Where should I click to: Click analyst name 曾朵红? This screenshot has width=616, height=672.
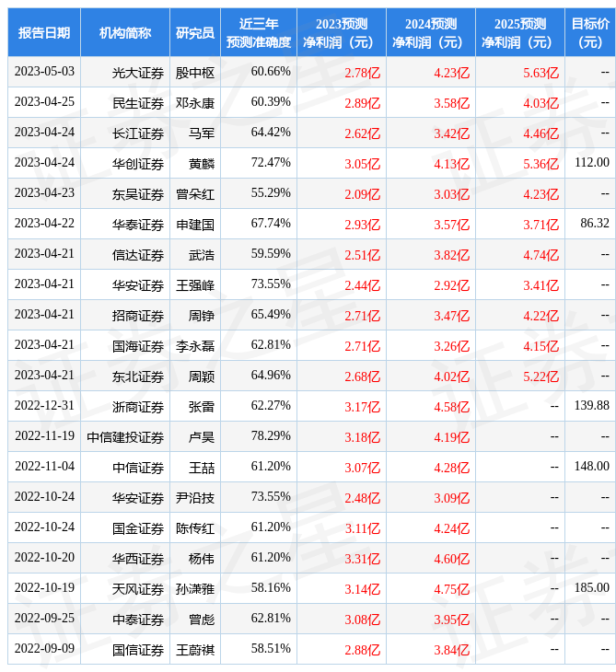[195, 194]
